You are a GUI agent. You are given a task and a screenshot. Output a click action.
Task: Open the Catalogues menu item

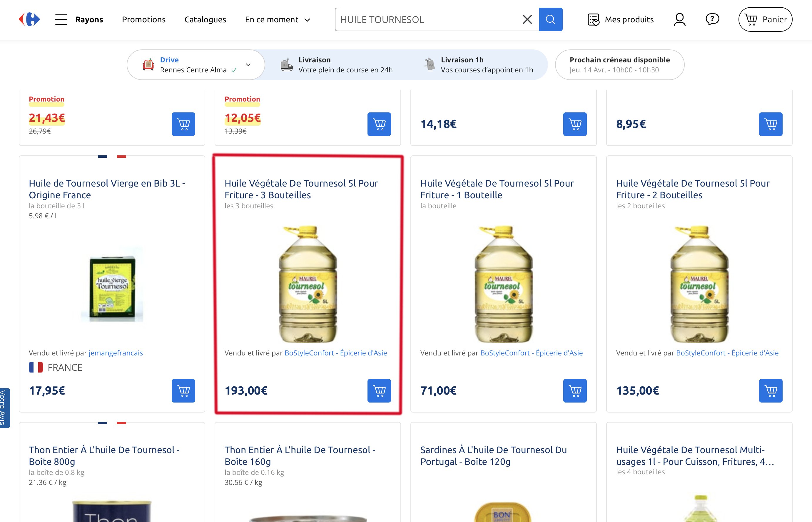[205, 20]
